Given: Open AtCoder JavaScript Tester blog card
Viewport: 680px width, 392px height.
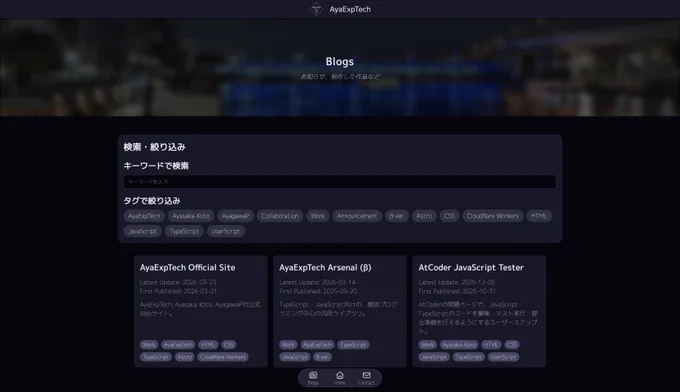Looking at the screenshot, I should 479,311.
